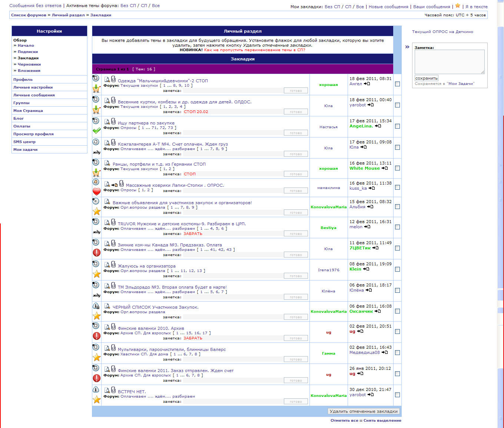Viewport: 504px width, 428px height.
Task: Click the red heart icon beside Массажные коврики
Action: point(96,191)
